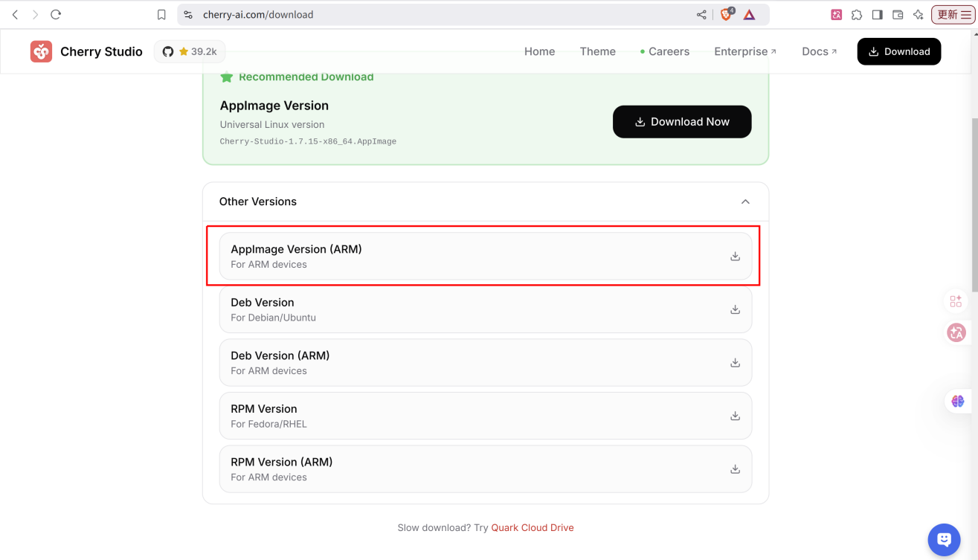Click the Cherry Studio logo icon
This screenshot has height=560, width=978.
[x=41, y=51]
